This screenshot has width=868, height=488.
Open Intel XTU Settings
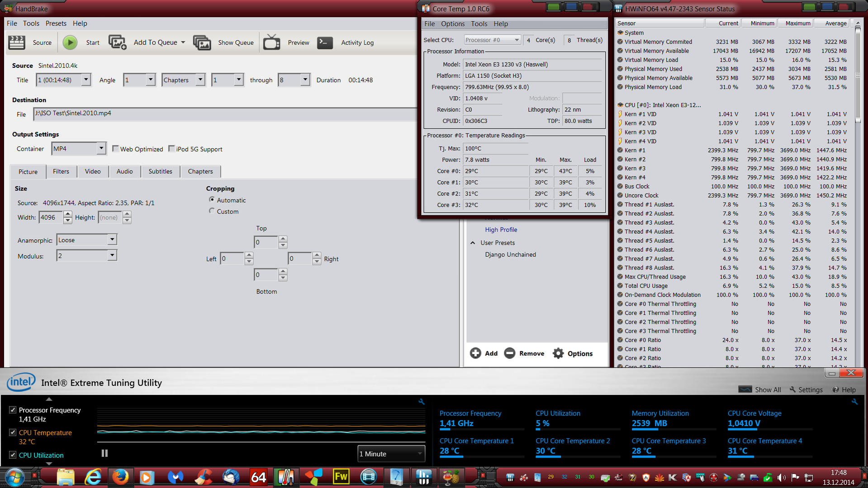[806, 389]
